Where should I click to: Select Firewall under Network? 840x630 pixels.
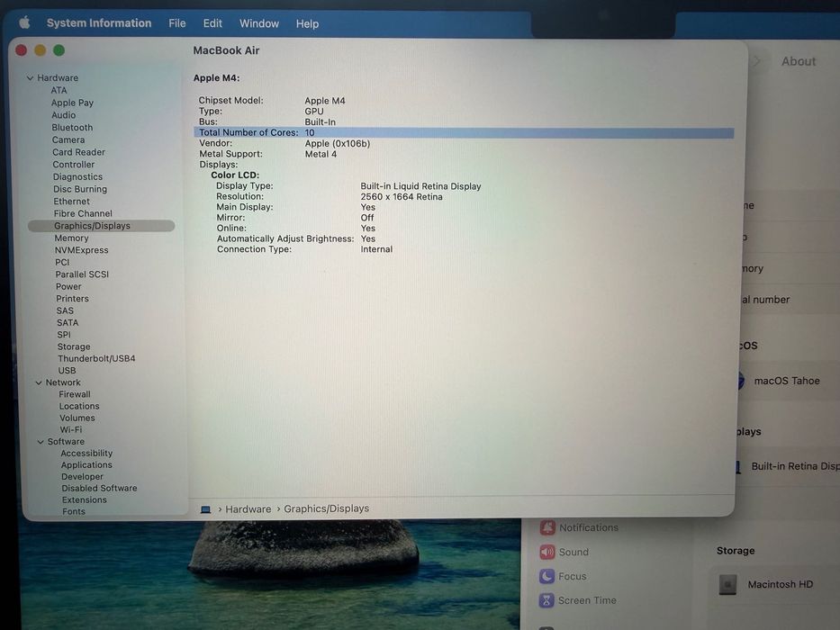(x=75, y=394)
